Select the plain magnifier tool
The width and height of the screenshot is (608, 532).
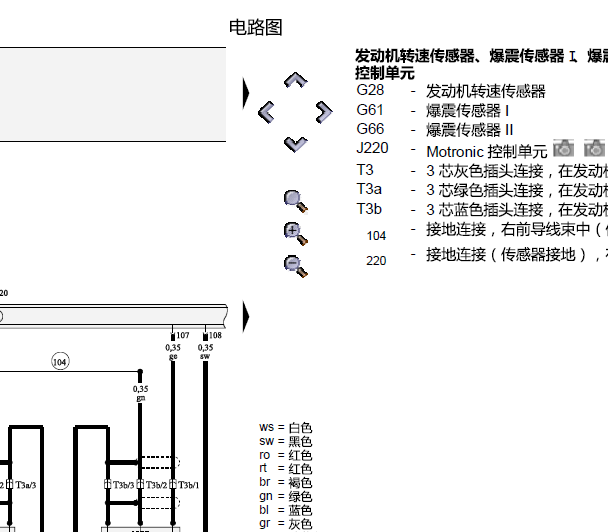[295, 202]
